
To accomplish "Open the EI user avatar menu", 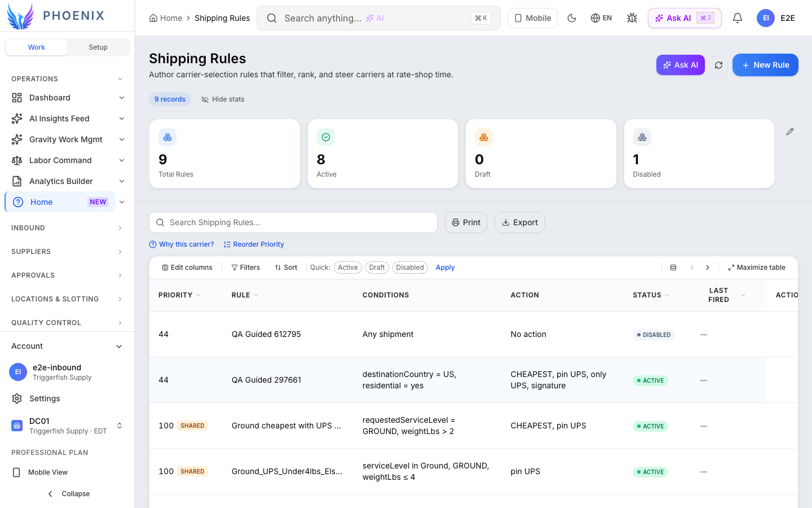I will pyautogui.click(x=766, y=18).
